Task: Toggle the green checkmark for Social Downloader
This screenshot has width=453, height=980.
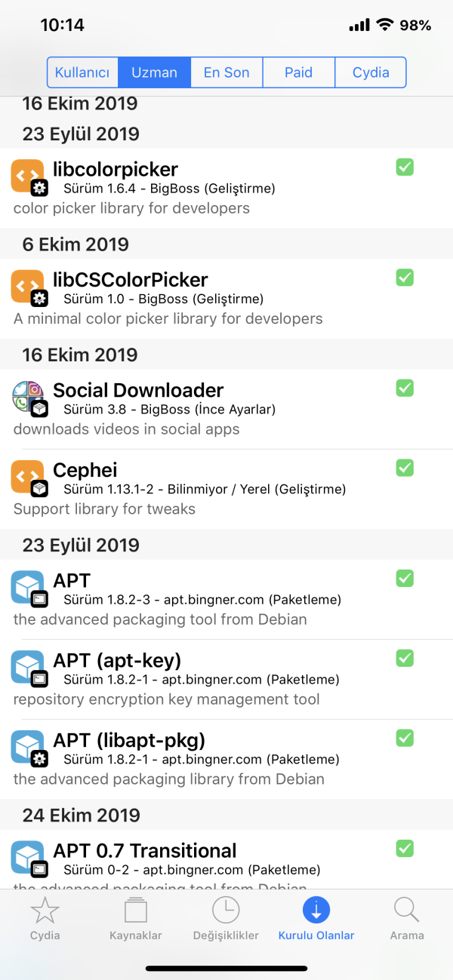Action: 405,388
